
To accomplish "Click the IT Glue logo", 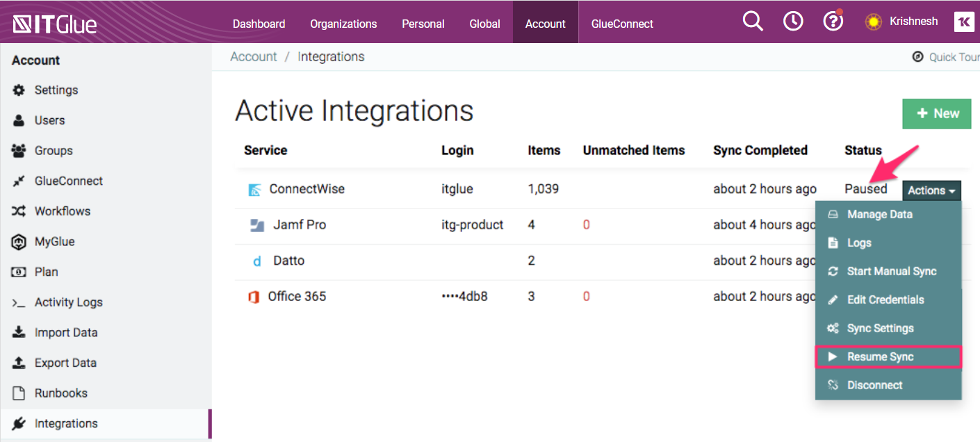I will (x=55, y=24).
